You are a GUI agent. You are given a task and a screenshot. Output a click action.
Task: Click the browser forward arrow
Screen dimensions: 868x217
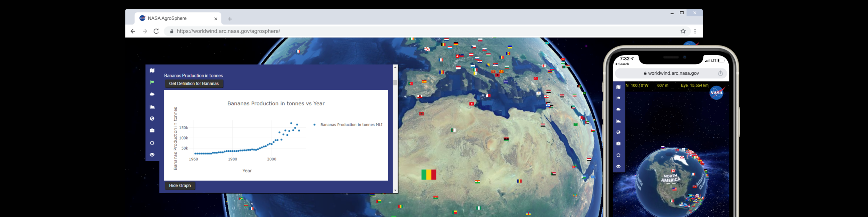[x=145, y=31]
